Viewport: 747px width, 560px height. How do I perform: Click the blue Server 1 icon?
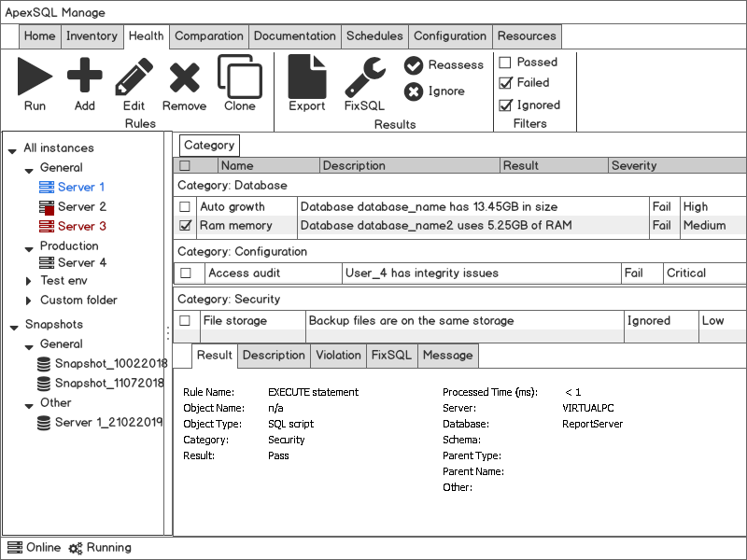point(46,188)
